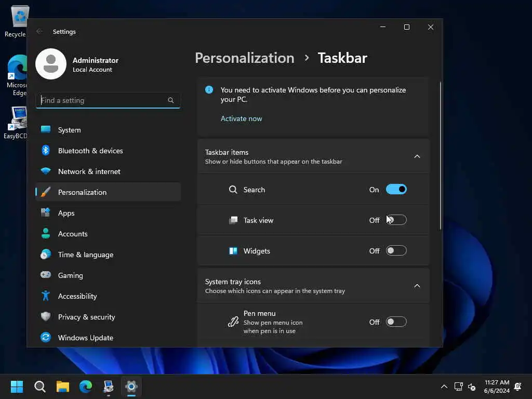Click the Settings gear taskbar icon
This screenshot has height=399, width=532.
coord(131,387)
